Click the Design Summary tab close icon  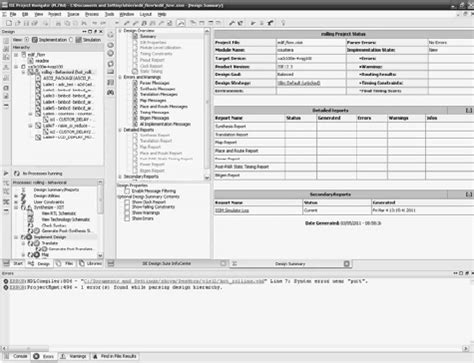click(347, 263)
